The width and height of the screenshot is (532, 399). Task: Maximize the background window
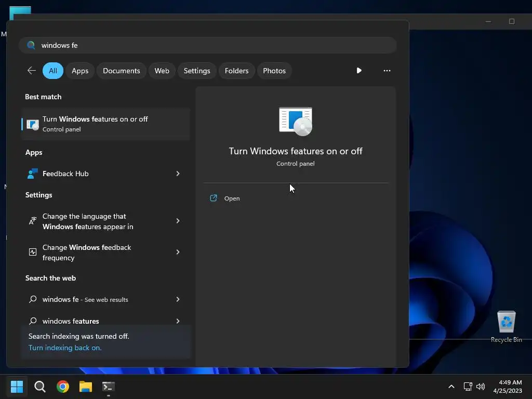[x=512, y=21]
